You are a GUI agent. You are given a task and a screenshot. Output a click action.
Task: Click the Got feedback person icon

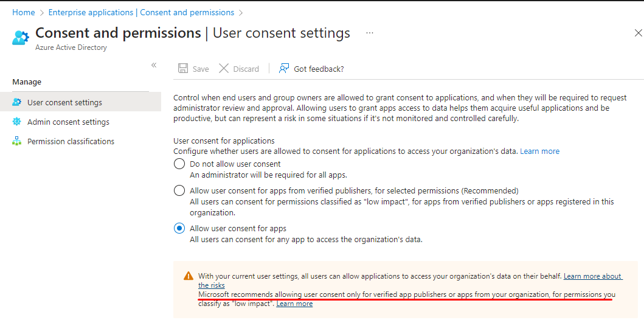[x=284, y=69]
